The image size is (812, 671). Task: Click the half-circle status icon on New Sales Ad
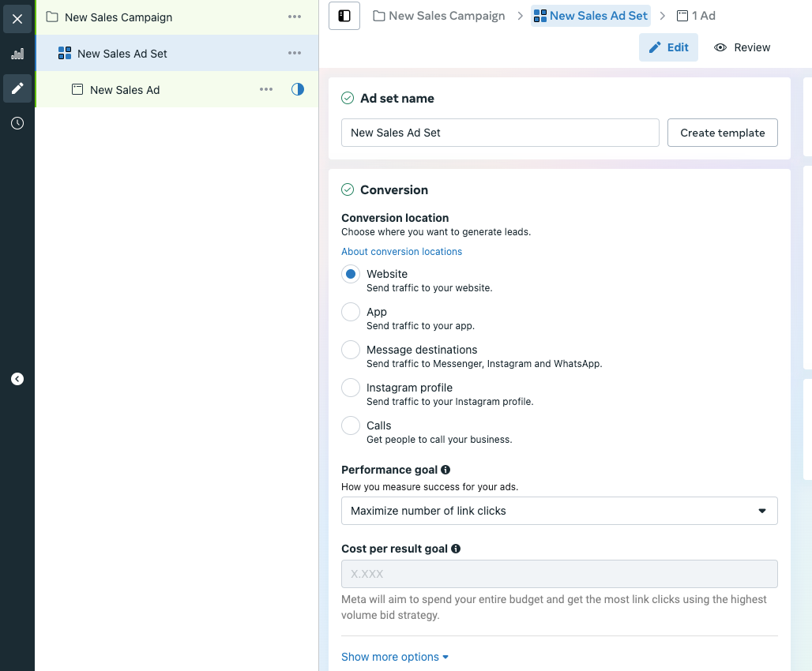[298, 89]
